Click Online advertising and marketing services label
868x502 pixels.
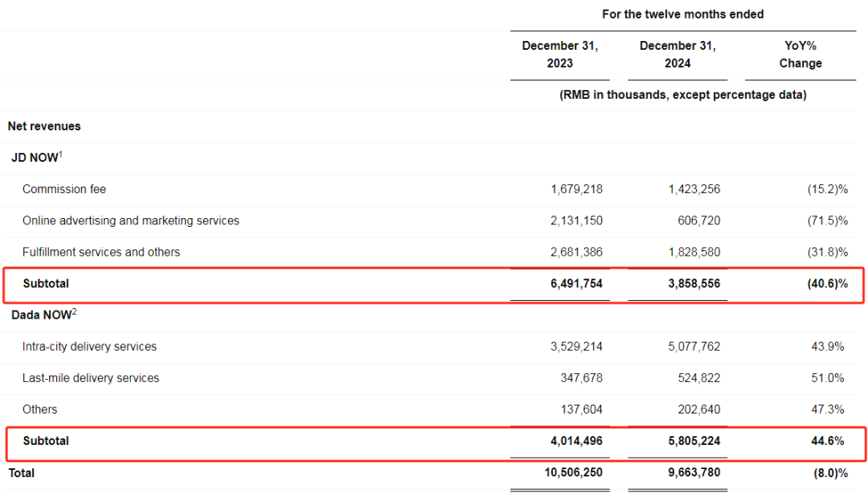click(131, 220)
